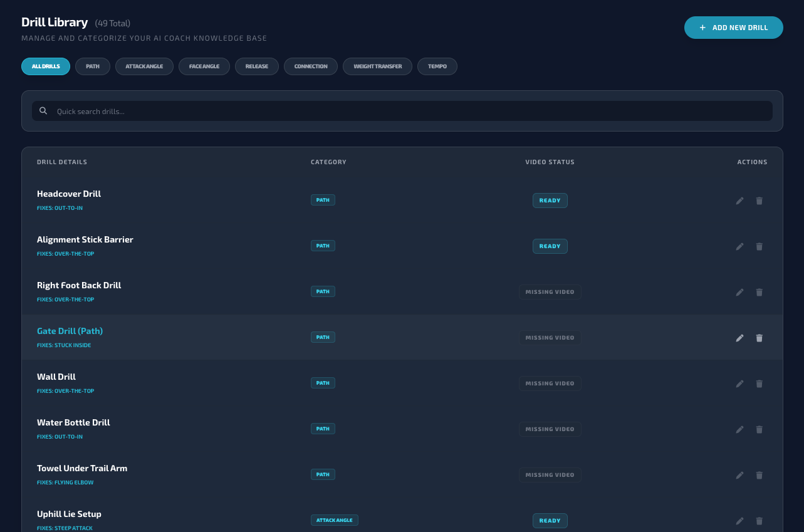Click Ready status for Uphill Lie Setup
This screenshot has width=804, height=532.
[x=550, y=521]
